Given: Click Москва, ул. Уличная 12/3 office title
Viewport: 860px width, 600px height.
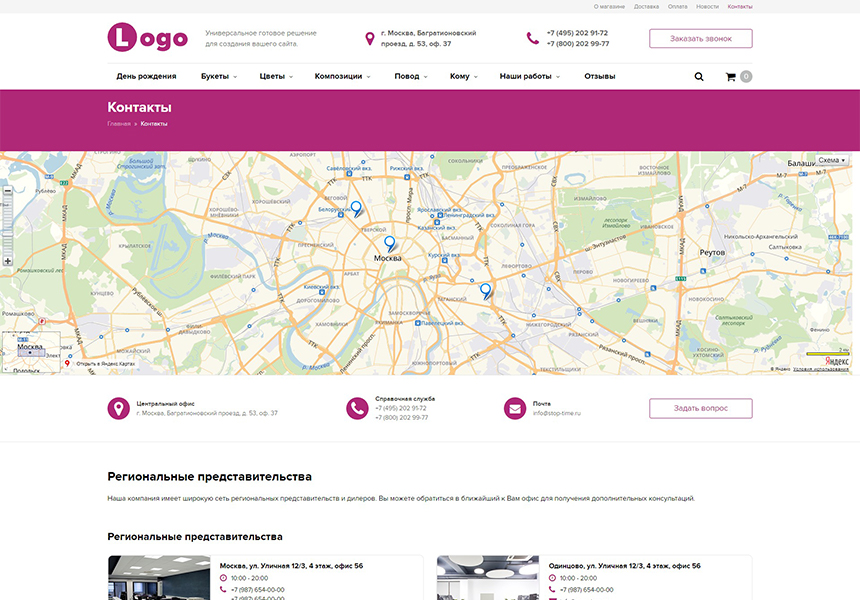Looking at the screenshot, I should tap(291, 566).
